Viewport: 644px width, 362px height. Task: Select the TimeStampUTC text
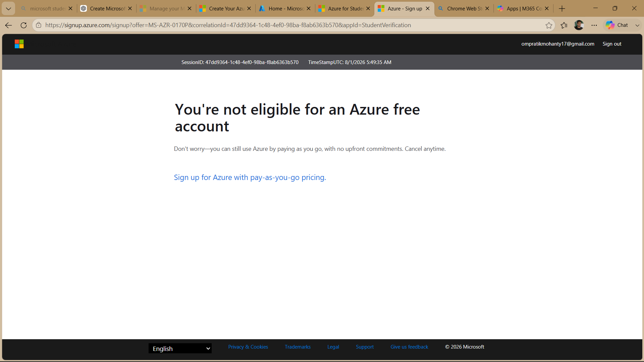click(350, 62)
